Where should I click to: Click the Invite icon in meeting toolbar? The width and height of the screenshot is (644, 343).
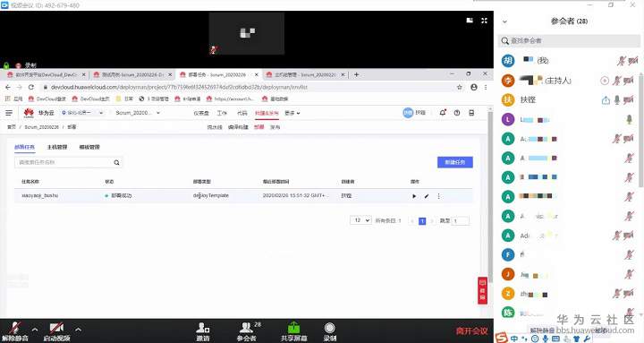(203, 331)
